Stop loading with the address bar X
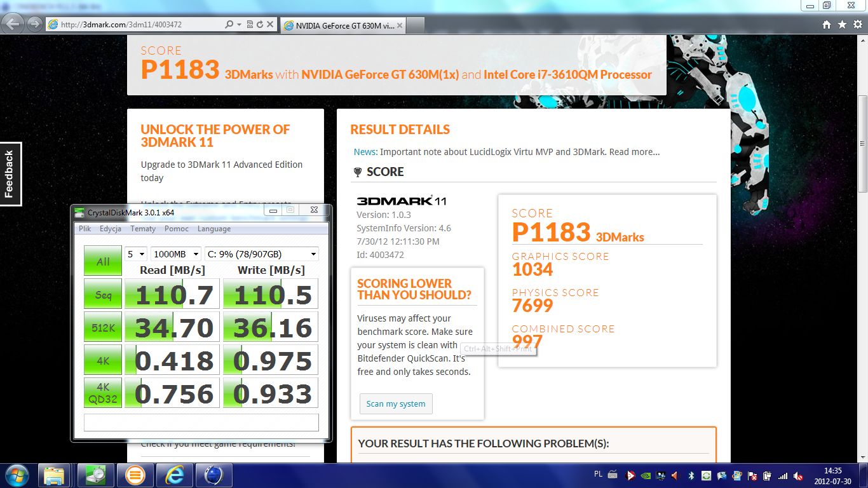868x488 pixels. pos(270,25)
